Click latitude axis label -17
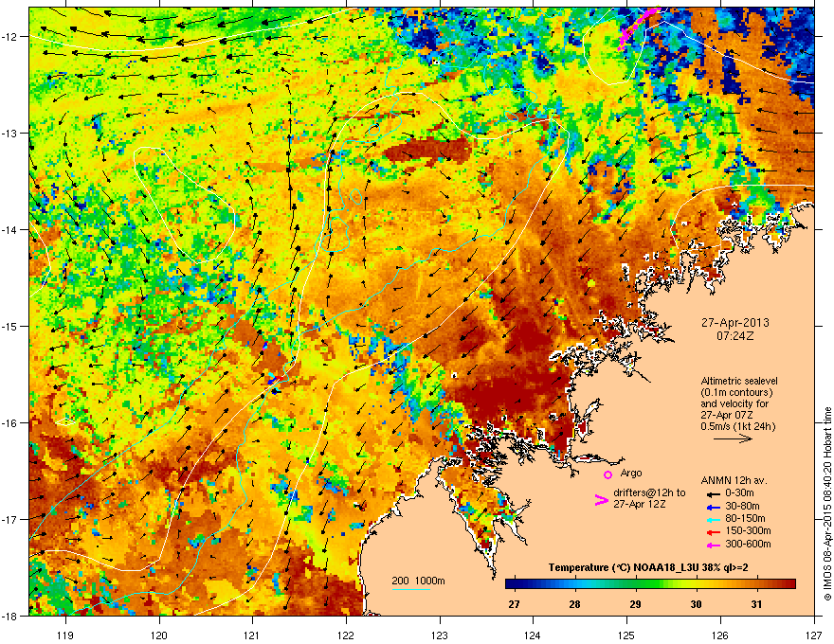 point(10,519)
